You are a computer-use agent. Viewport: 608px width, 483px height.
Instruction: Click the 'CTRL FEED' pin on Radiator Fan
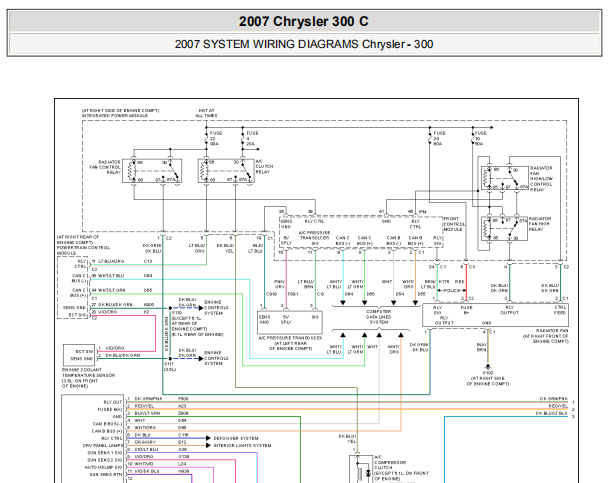560,310
